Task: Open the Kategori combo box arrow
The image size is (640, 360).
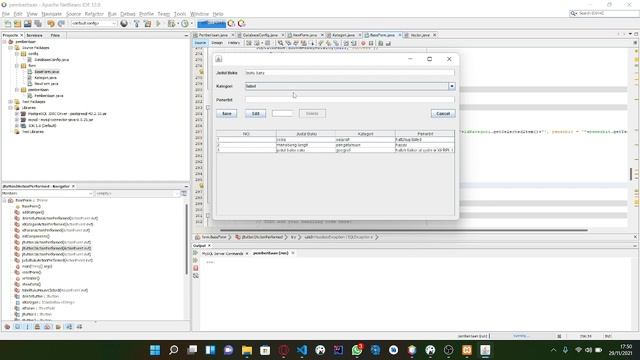Action: 451,86
